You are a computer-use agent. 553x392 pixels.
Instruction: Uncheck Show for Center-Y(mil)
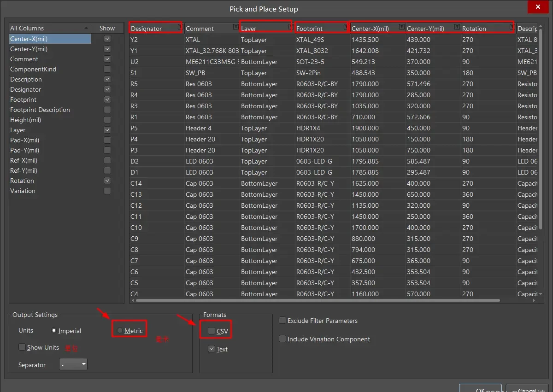click(x=107, y=49)
